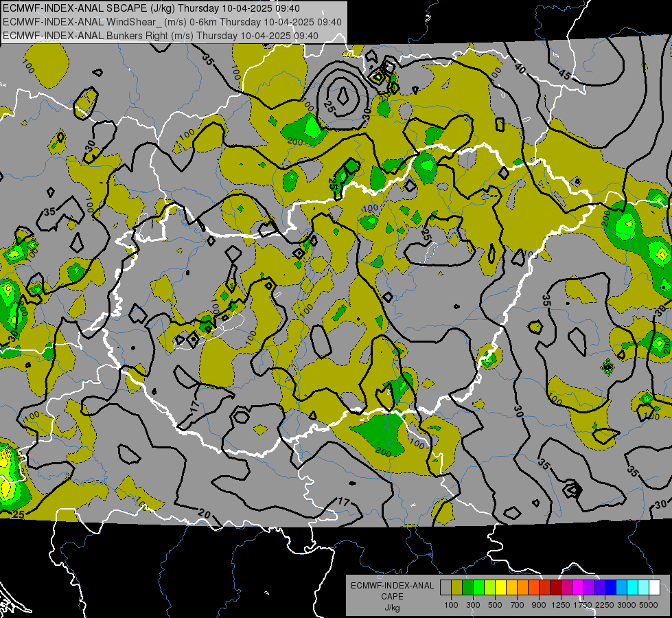Click the legend's 2250 tick label
Screen dimensions: 672x618
pyautogui.click(x=604, y=605)
